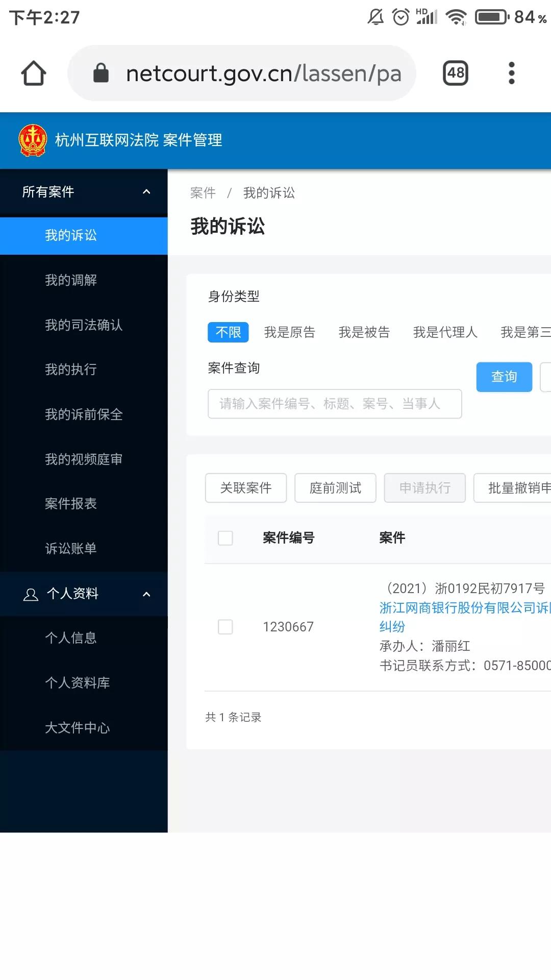
Task: Tap the browser URL address bar
Action: coord(263,73)
